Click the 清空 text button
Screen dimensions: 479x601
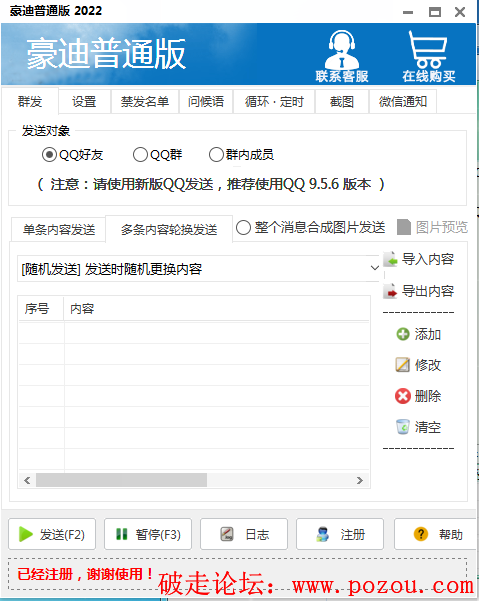[x=428, y=427]
